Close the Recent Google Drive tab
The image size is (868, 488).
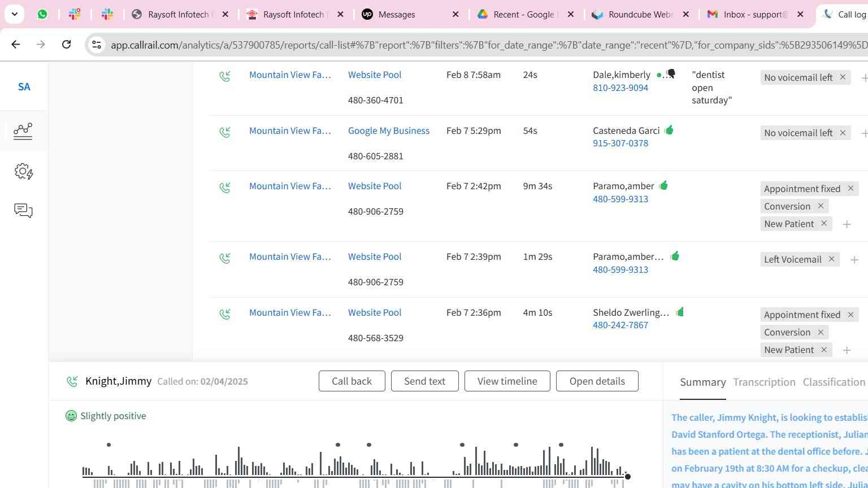click(571, 14)
